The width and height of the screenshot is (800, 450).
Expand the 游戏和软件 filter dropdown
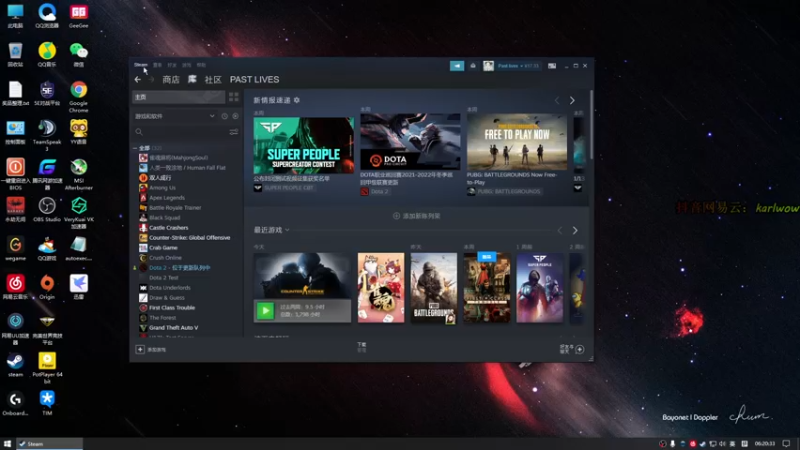(x=174, y=116)
